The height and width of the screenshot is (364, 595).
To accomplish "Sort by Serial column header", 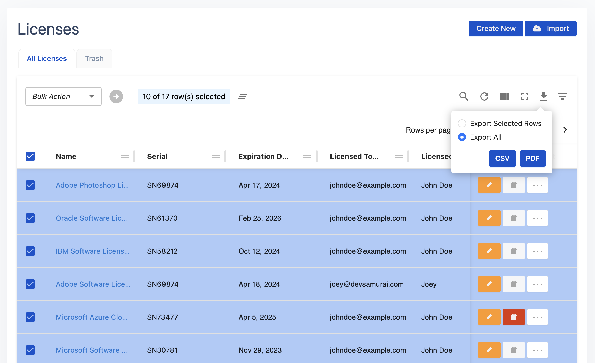I will click(157, 156).
